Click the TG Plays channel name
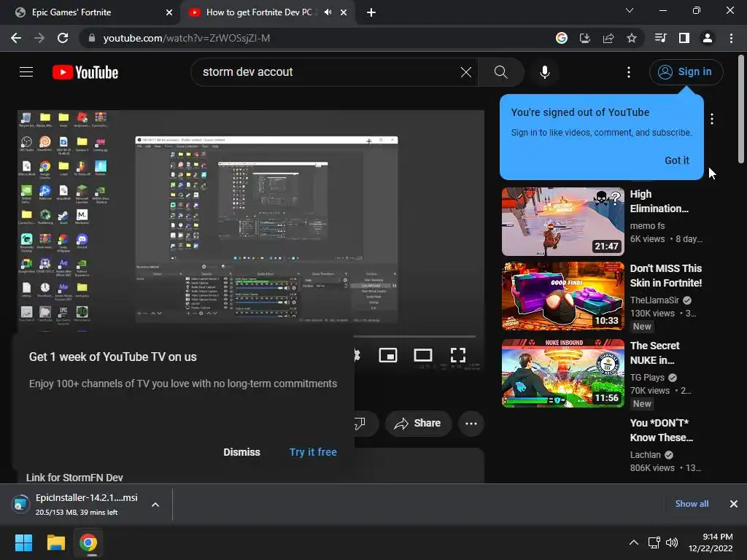Image resolution: width=747 pixels, height=560 pixels. tap(647, 377)
